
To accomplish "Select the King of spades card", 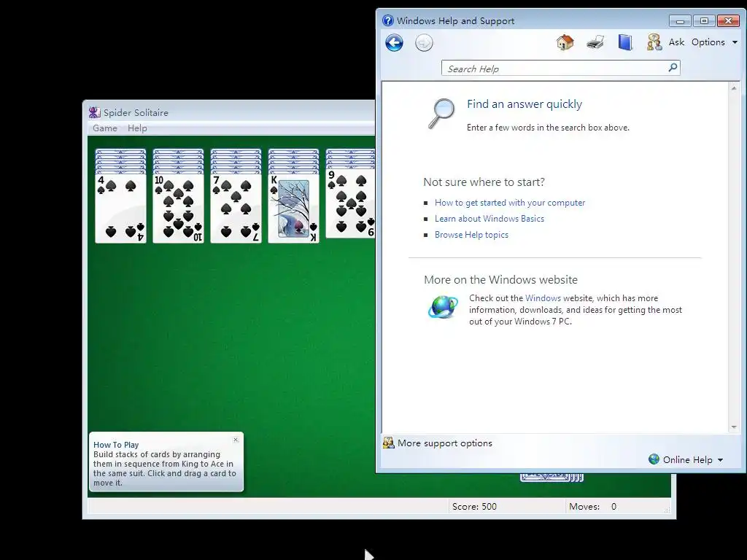I will click(x=293, y=209).
